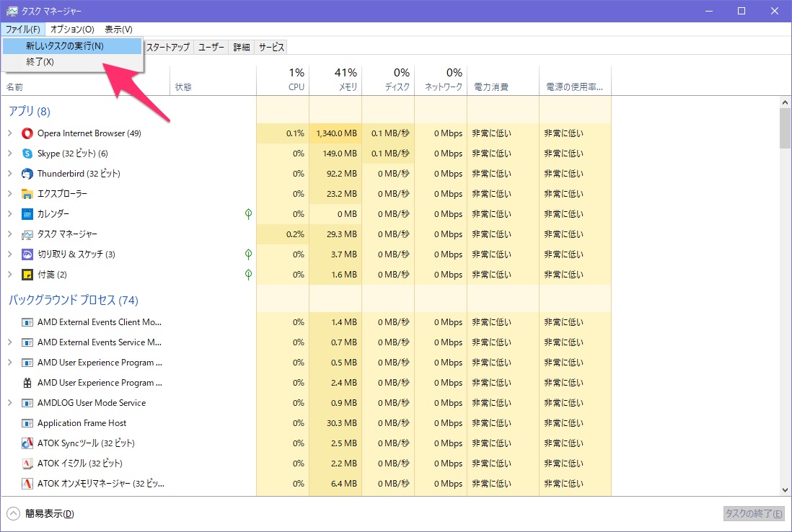
Task: Click the scrollbar up arrow
Action: pos(785,102)
